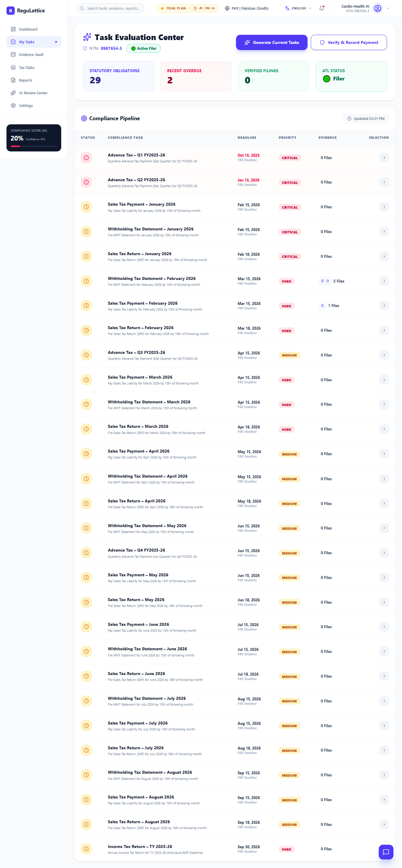The width and height of the screenshot is (402, 868).
Task: Open the ENGLISH language dropdown
Action: [x=298, y=9]
